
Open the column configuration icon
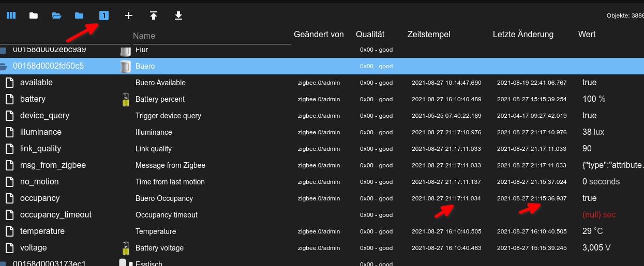pos(11,15)
